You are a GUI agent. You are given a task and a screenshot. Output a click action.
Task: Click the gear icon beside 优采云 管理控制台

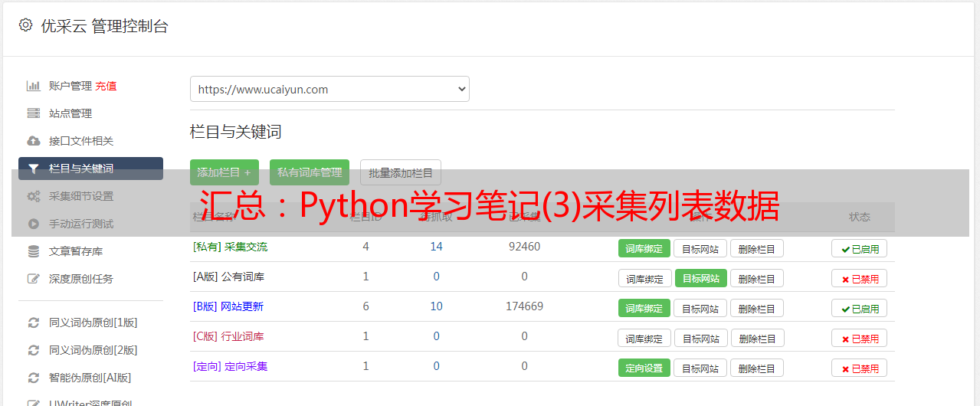25,25
